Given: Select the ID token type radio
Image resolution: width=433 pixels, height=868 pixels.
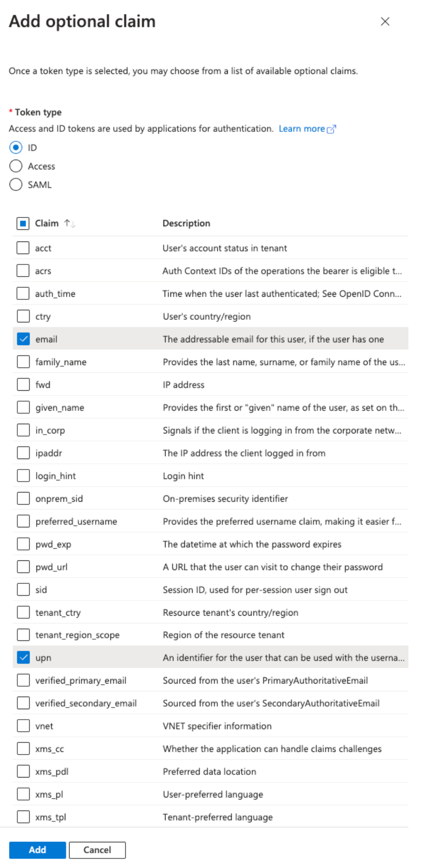Looking at the screenshot, I should 16,147.
